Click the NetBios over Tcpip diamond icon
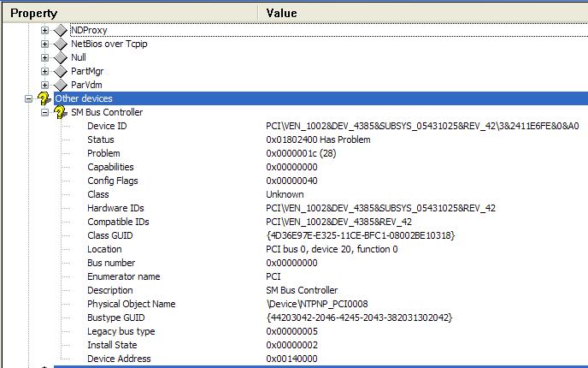This screenshot has width=588, height=368. (61, 44)
